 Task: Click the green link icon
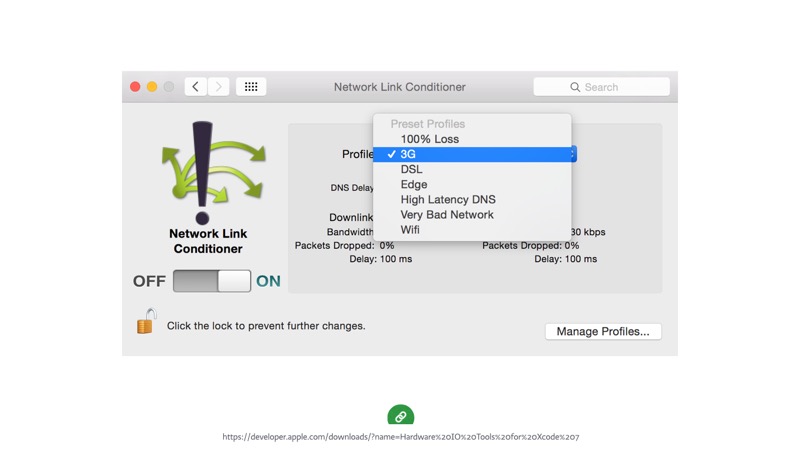pyautogui.click(x=400, y=416)
